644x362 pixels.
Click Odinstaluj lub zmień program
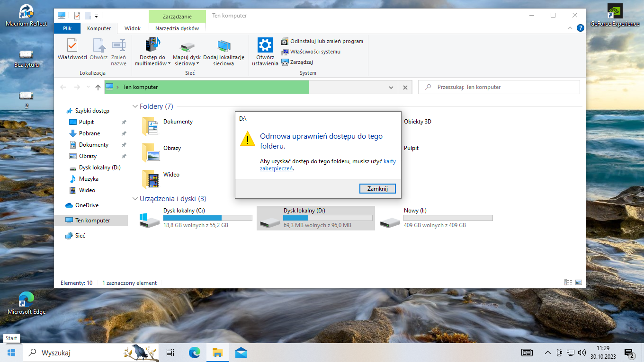pos(322,41)
